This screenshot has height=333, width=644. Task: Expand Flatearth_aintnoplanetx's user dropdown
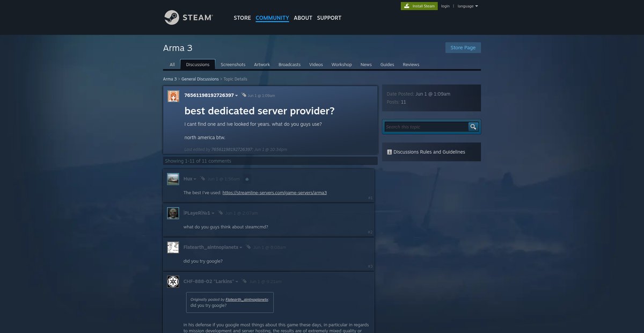click(241, 248)
